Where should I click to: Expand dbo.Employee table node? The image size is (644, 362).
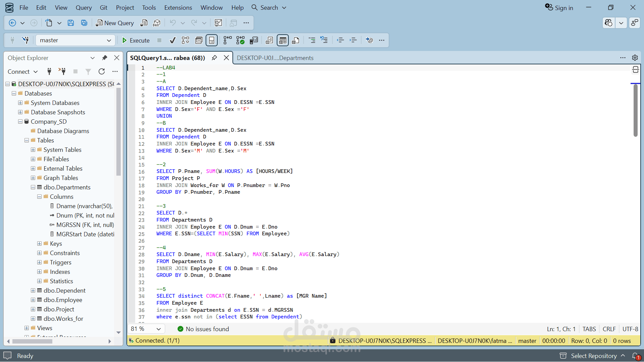33,300
